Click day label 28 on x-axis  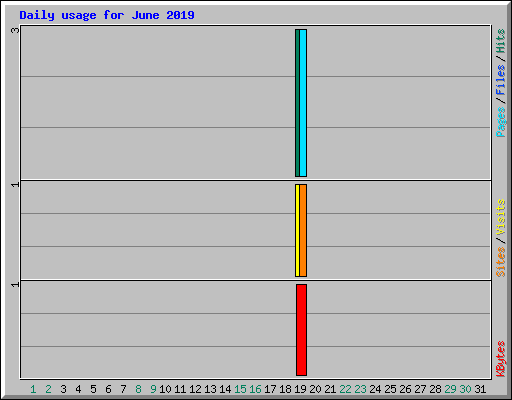pos(435,389)
